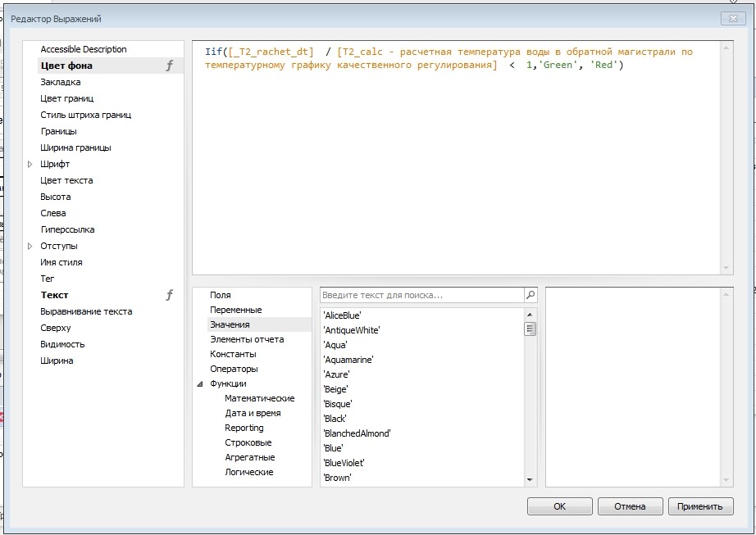Select the Операторы category
Screen dimensions: 756x535
[234, 369]
